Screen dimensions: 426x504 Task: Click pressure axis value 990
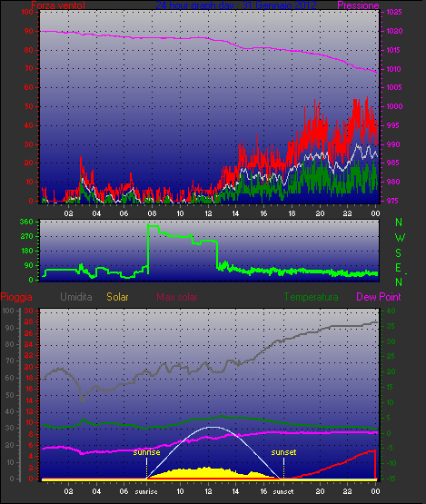coord(393,144)
